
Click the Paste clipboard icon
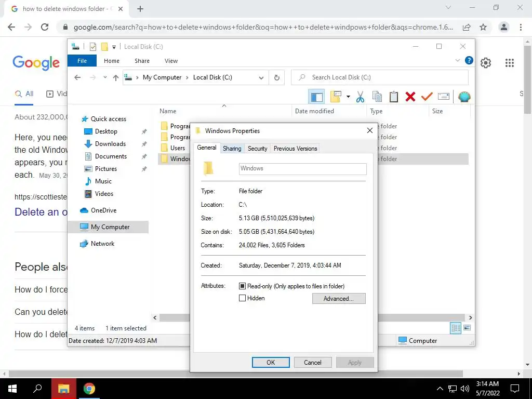pos(394,97)
